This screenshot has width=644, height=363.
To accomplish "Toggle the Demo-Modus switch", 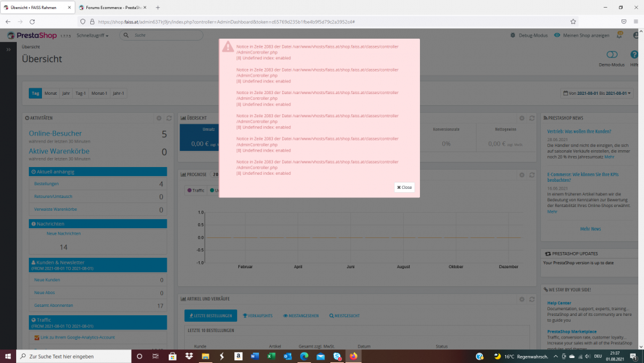I will coord(612,55).
